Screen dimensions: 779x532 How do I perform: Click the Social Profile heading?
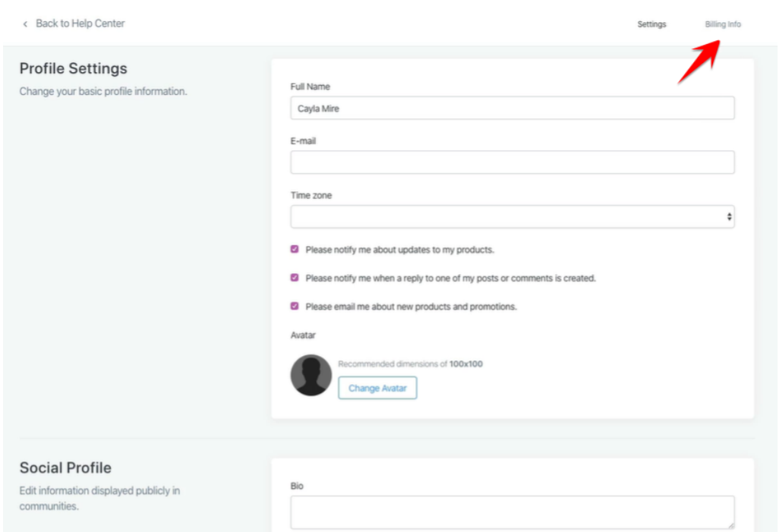(x=65, y=467)
